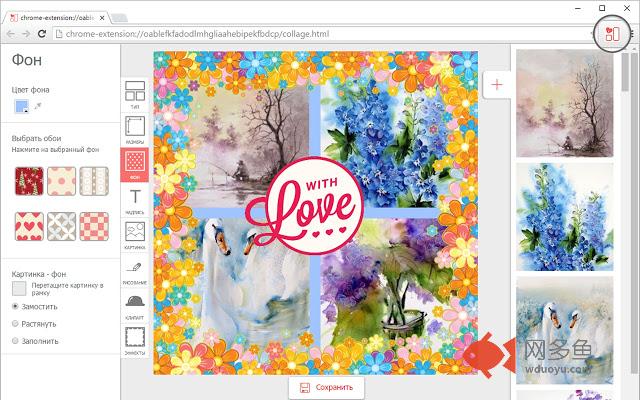The width and height of the screenshot is (640, 400).
Task: Open the Надпись text tool
Action: 135,200
